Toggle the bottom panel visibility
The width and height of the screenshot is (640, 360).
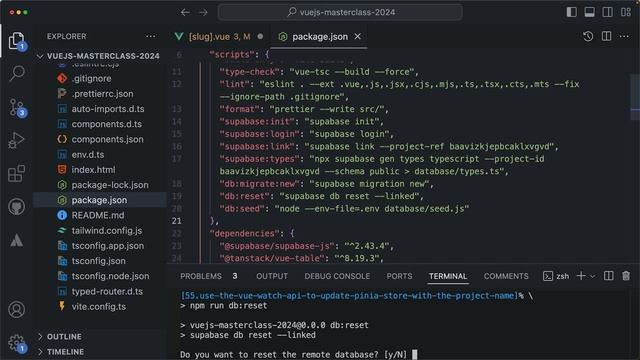589,12
